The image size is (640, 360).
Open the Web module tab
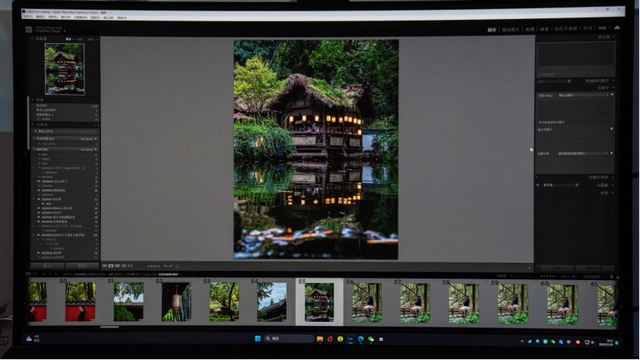tap(602, 28)
